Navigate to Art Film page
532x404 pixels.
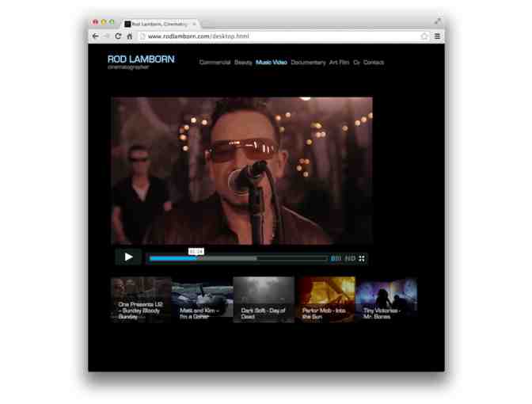(x=339, y=62)
